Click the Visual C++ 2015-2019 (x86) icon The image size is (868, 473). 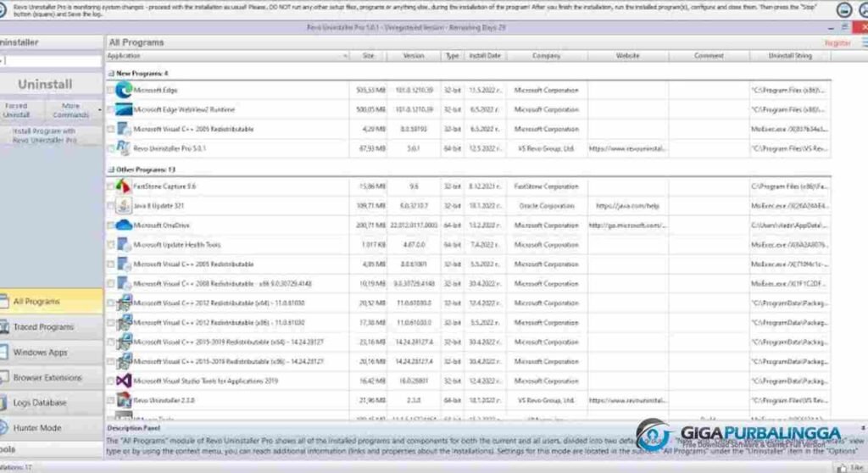[124, 361]
